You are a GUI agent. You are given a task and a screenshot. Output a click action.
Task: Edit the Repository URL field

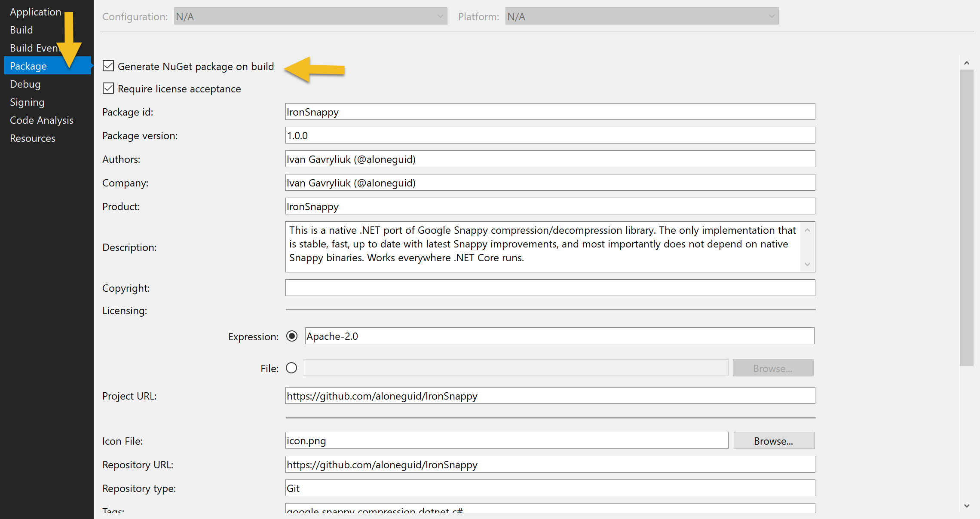[x=550, y=464]
